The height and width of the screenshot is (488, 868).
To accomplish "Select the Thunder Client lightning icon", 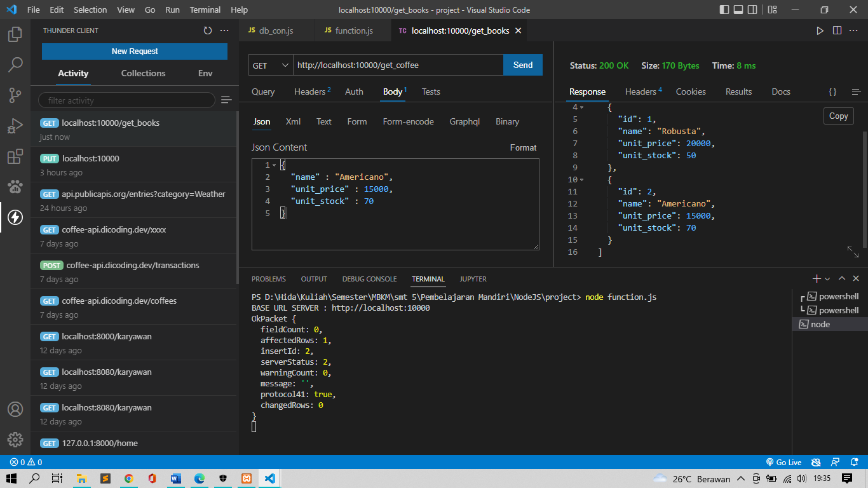I will tap(15, 217).
